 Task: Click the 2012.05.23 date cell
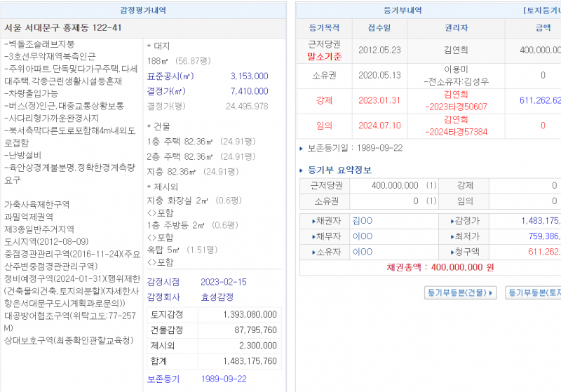pyautogui.click(x=379, y=50)
